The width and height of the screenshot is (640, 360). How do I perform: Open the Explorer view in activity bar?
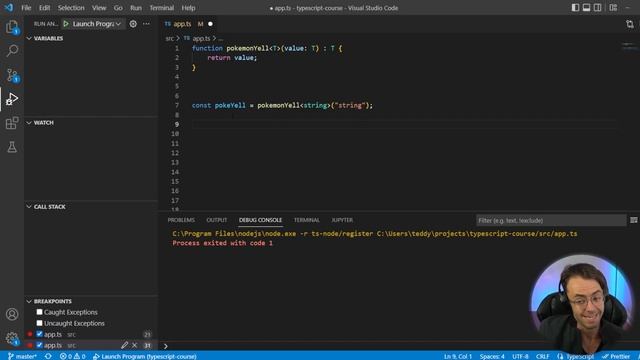tap(12, 27)
